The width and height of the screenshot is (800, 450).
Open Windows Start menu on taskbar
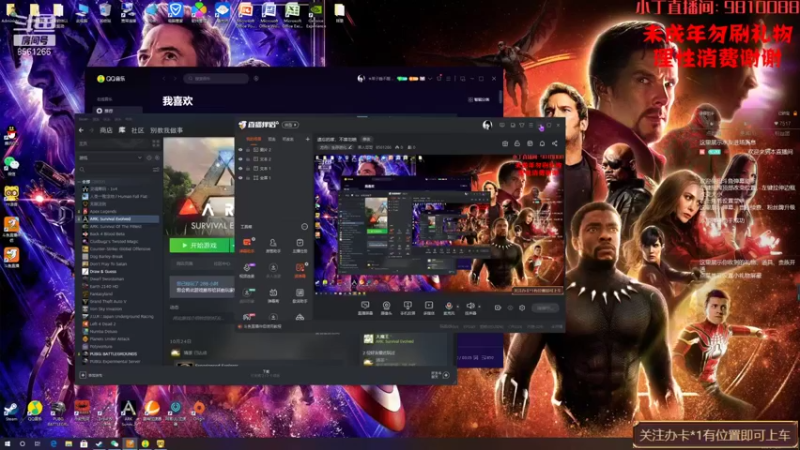click(x=7, y=444)
